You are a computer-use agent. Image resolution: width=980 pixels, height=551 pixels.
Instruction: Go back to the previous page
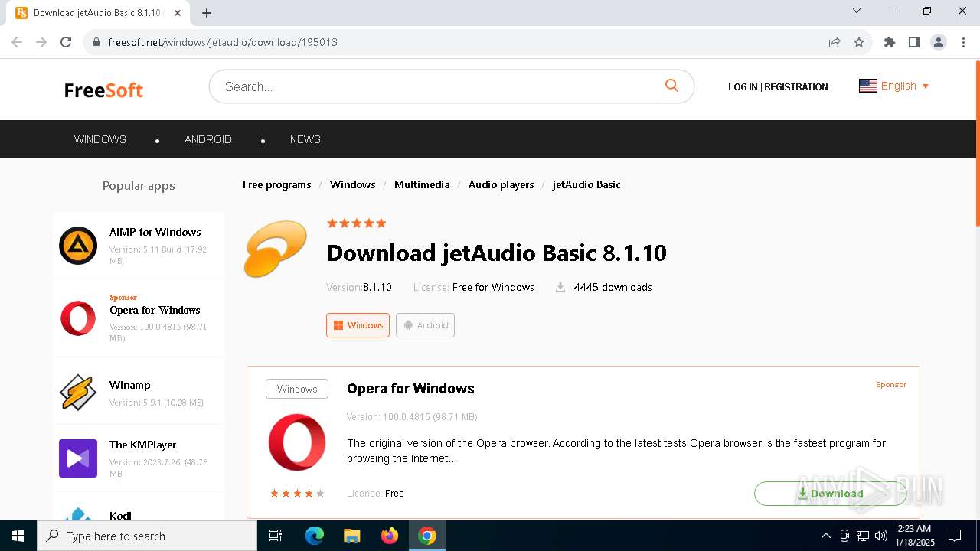tap(17, 42)
